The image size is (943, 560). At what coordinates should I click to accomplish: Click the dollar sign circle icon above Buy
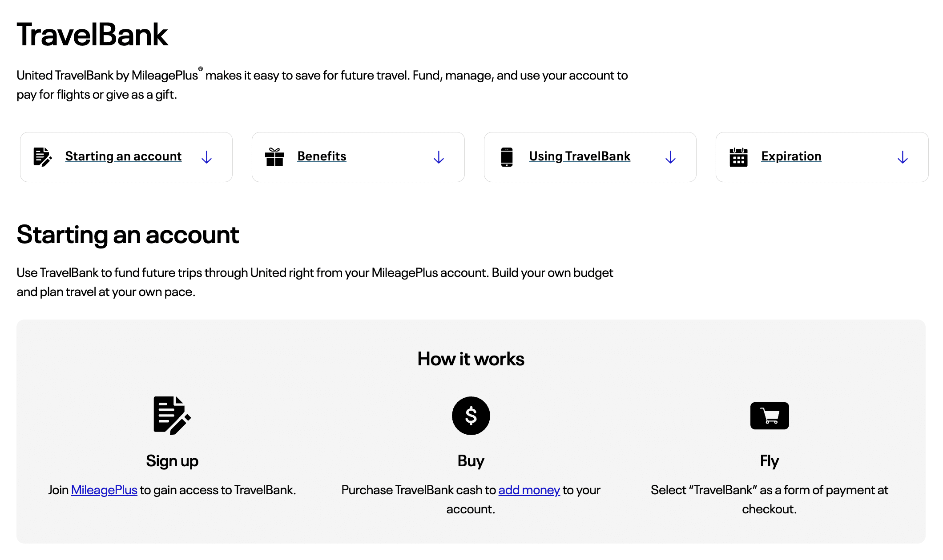click(x=471, y=416)
